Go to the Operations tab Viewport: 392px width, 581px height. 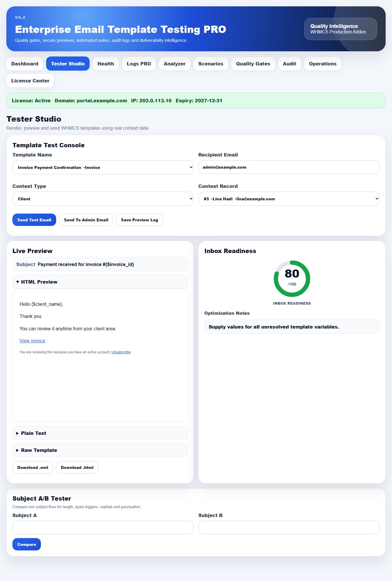[x=323, y=64]
